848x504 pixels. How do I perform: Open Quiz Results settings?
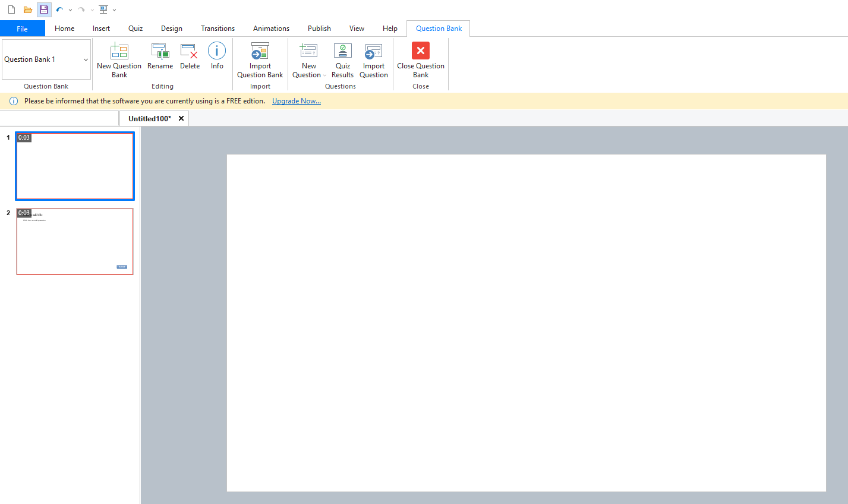tap(343, 60)
